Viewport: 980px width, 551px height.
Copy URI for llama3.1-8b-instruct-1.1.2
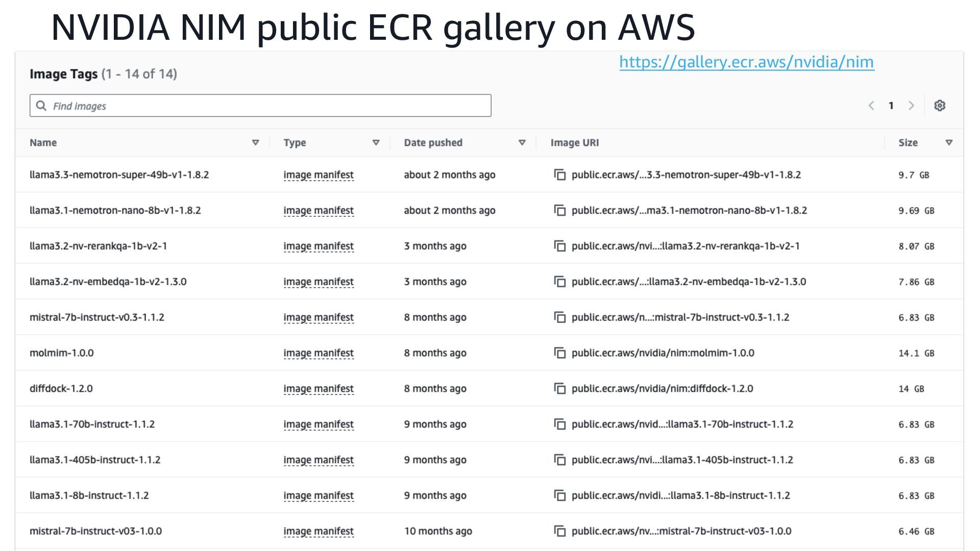point(560,495)
